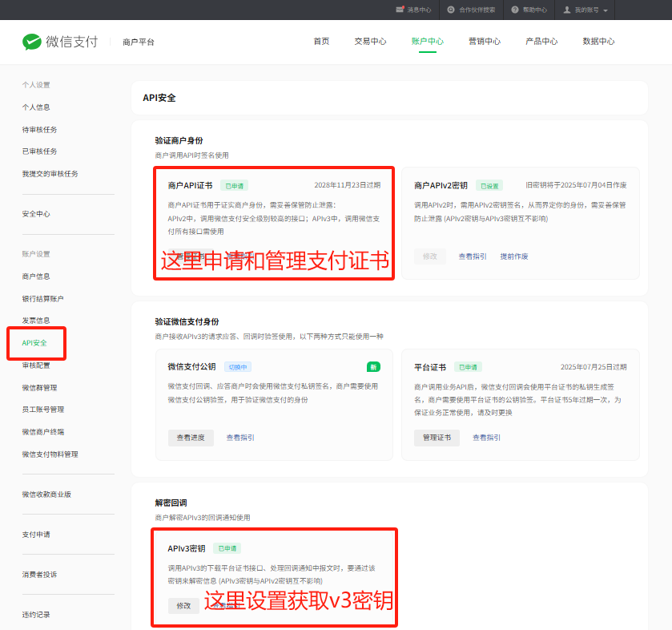Open 帮助中心 help icon

click(515, 10)
